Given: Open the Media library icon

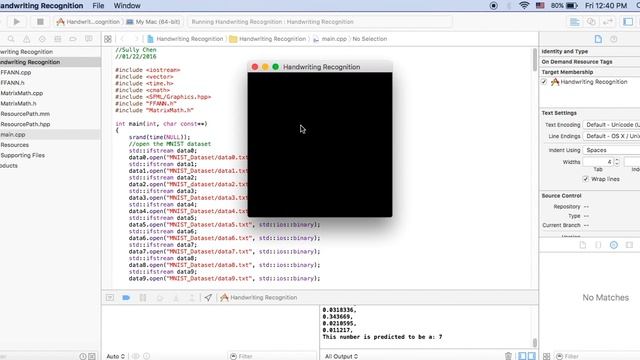Looking at the screenshot, I should (x=629, y=245).
